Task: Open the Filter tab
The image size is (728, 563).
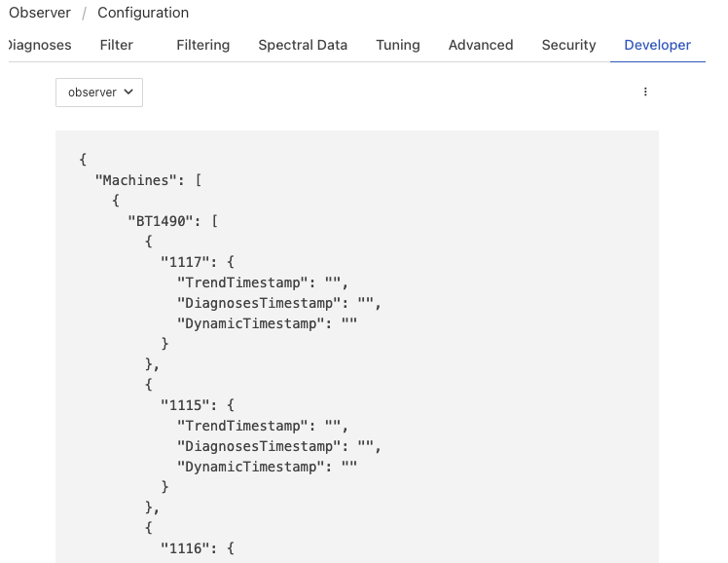Action: (x=117, y=45)
